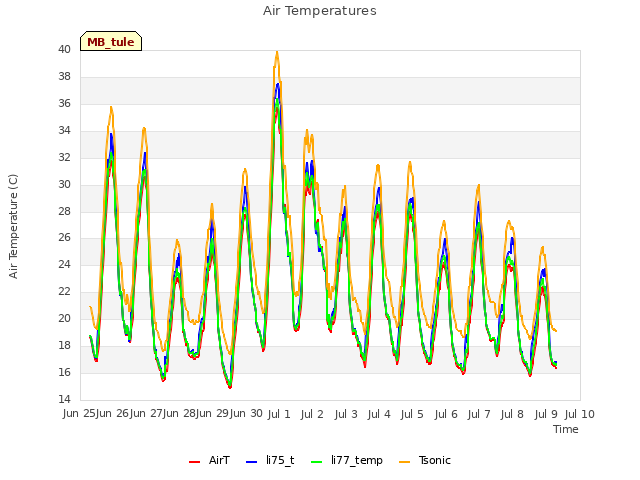Click the 28 y-axis tick value
Screen dimensions: 640x480
(x=64, y=211)
